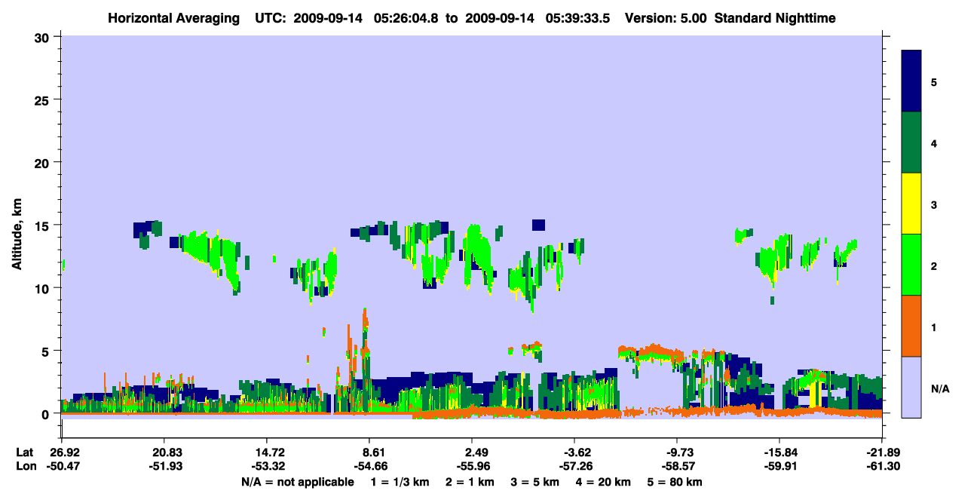Click the yellow color bar segment labeled 3
The width and height of the screenshot is (980, 503).
pos(911,204)
